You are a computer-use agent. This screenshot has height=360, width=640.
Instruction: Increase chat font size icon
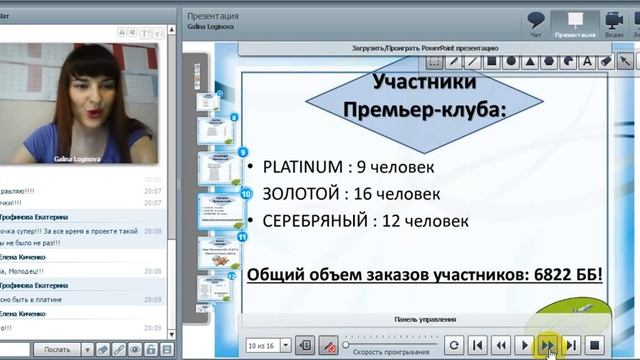(x=145, y=33)
